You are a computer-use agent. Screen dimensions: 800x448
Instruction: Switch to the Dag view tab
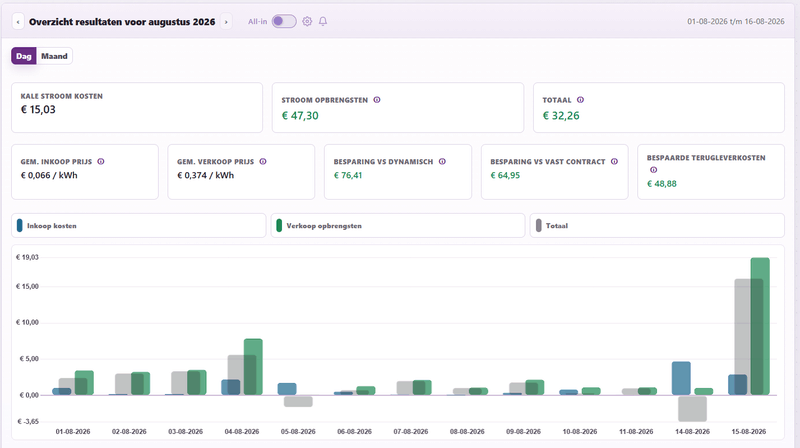[23, 56]
